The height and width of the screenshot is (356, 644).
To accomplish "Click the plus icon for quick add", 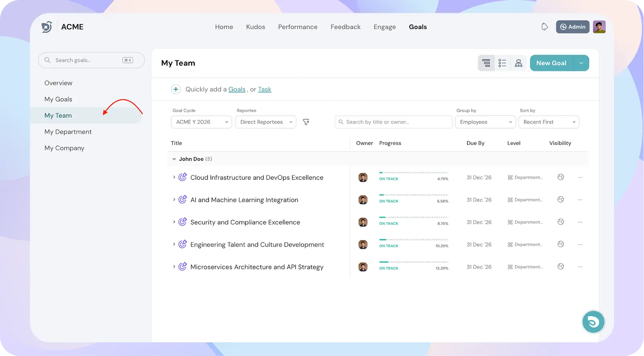I will (176, 89).
